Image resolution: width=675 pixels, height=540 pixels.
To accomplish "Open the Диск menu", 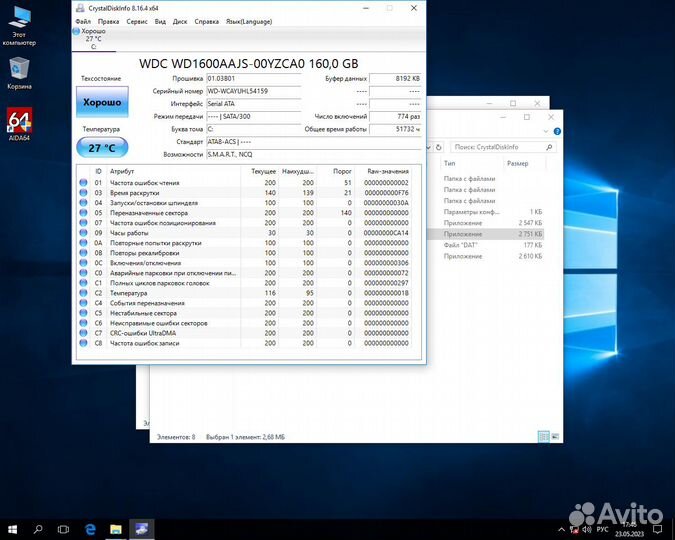I will point(180,22).
